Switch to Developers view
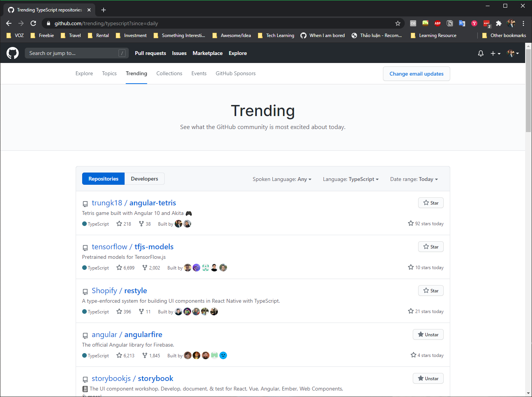This screenshot has width=532, height=397. click(x=144, y=179)
